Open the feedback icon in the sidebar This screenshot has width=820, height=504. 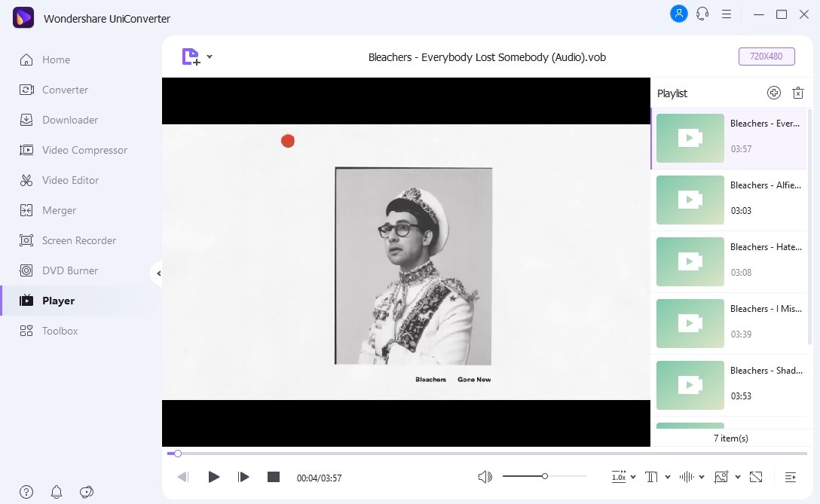coord(86,492)
